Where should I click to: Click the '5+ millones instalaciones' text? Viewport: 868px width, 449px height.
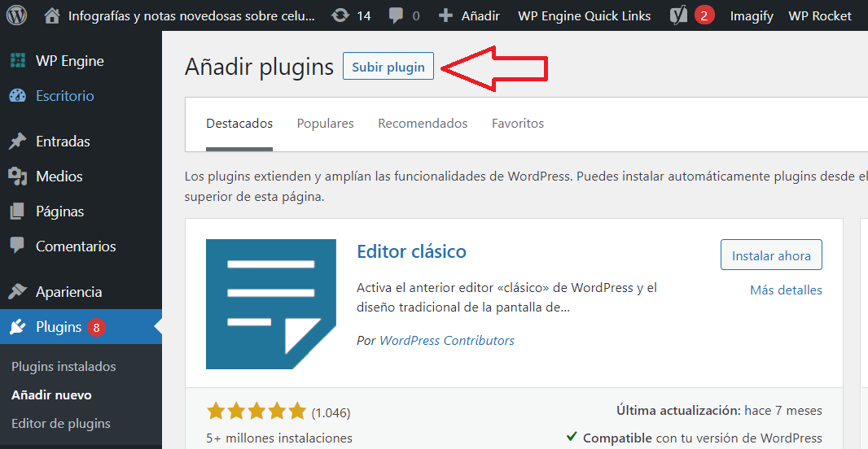click(279, 438)
